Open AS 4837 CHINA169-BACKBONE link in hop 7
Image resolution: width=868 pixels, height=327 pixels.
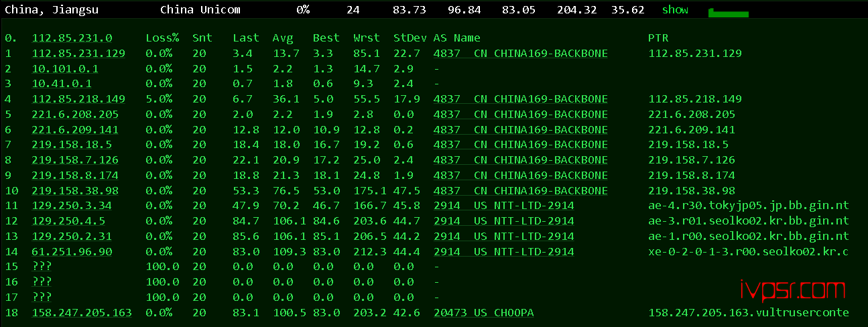(521, 145)
